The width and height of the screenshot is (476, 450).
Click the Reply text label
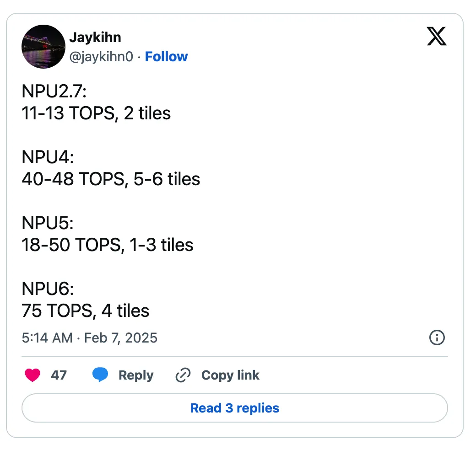click(x=136, y=375)
